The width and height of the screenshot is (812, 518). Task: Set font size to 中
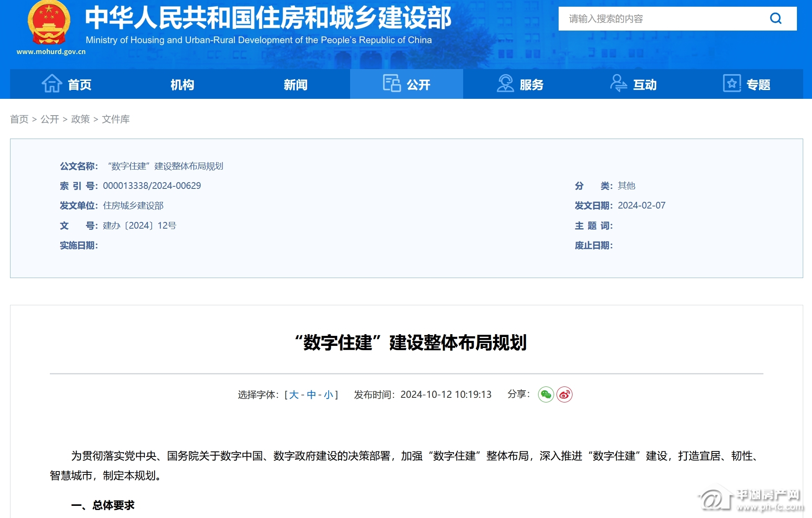[311, 395]
